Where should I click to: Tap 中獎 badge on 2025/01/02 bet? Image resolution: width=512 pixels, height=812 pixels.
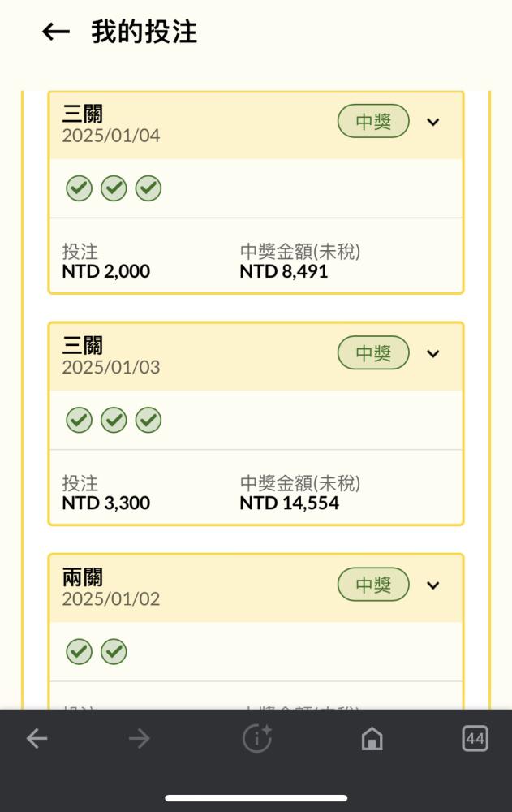pyautogui.click(x=373, y=584)
